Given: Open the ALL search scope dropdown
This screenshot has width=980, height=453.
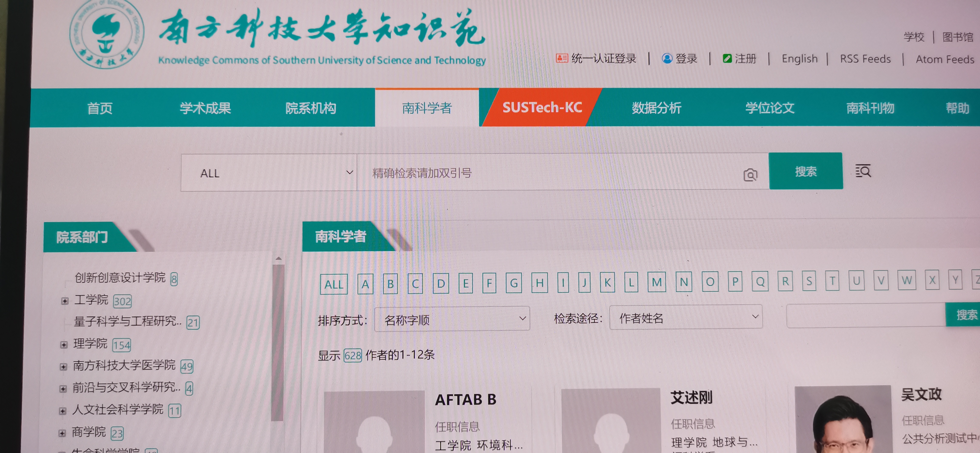Looking at the screenshot, I should pyautogui.click(x=269, y=173).
